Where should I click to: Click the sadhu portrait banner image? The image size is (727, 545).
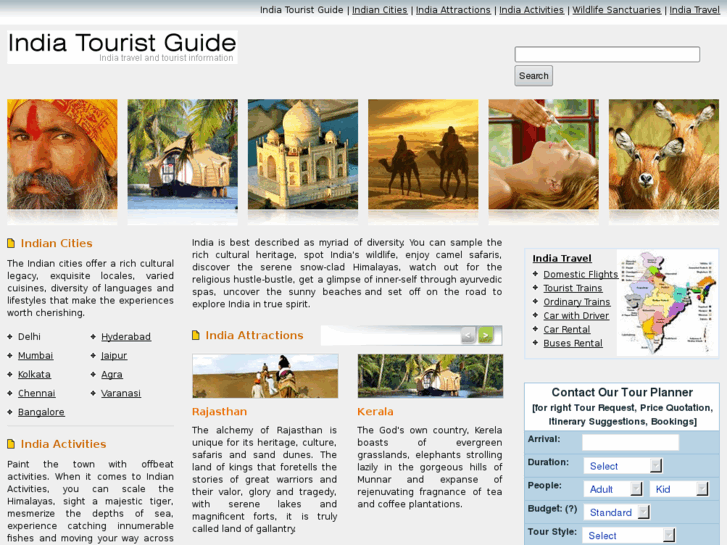tap(62, 154)
